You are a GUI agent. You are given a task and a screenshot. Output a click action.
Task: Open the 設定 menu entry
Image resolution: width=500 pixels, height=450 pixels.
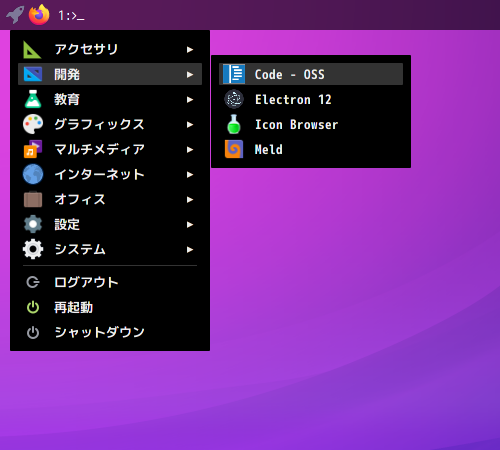coord(110,224)
